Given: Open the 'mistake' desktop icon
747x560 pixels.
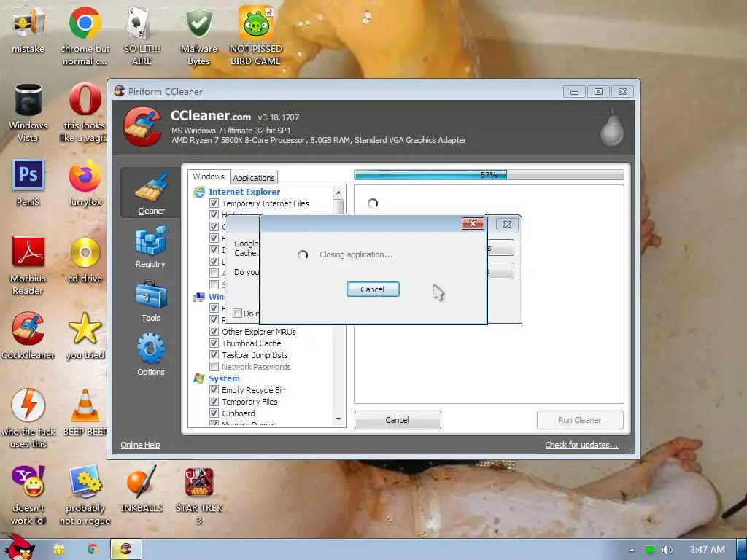Looking at the screenshot, I should [28, 31].
